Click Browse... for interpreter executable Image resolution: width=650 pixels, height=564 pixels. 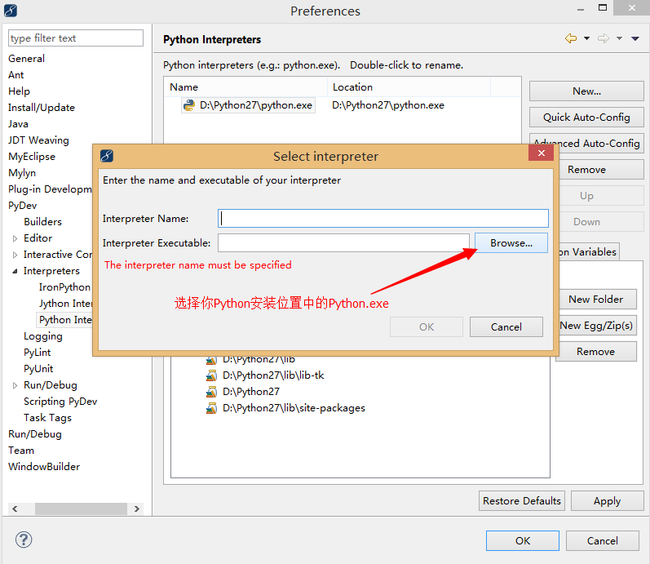[x=511, y=243]
